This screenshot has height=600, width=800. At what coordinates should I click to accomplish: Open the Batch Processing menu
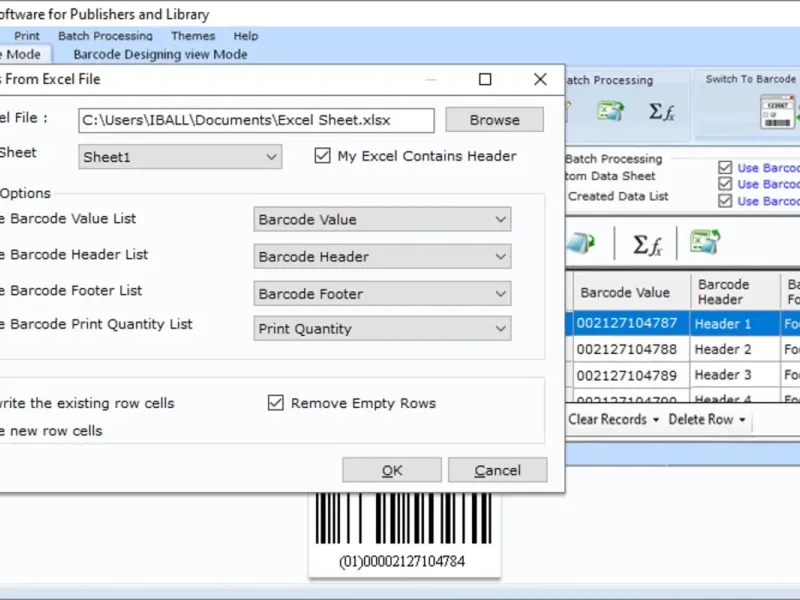[x=105, y=36]
